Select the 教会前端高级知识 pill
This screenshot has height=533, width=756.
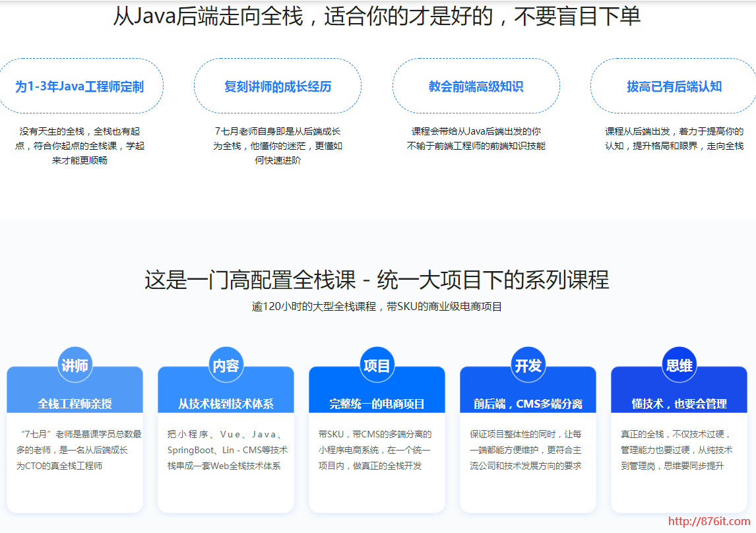[476, 86]
